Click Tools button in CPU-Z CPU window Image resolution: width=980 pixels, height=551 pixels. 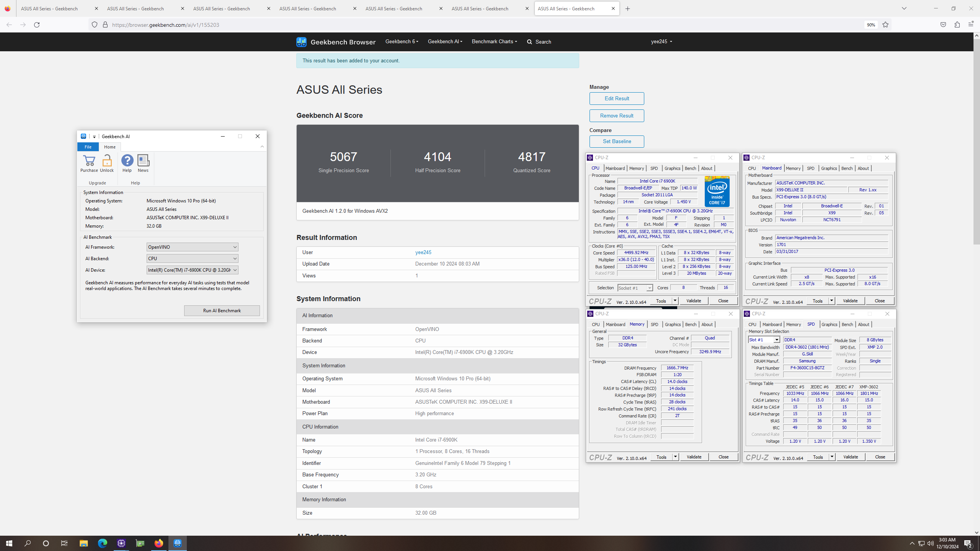pos(661,301)
